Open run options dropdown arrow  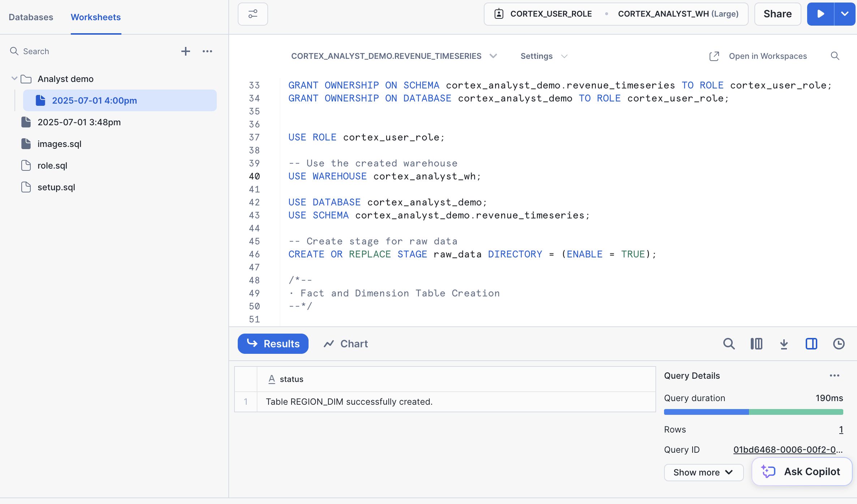(845, 14)
